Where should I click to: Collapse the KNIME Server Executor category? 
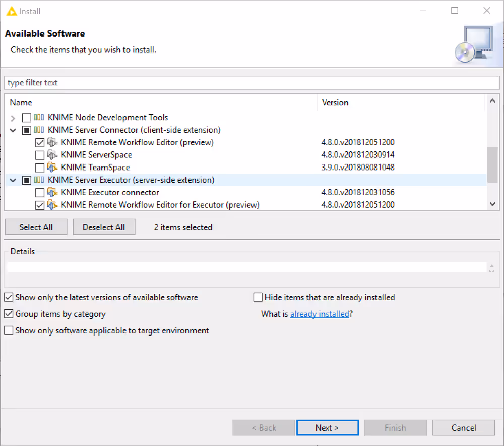[13, 180]
